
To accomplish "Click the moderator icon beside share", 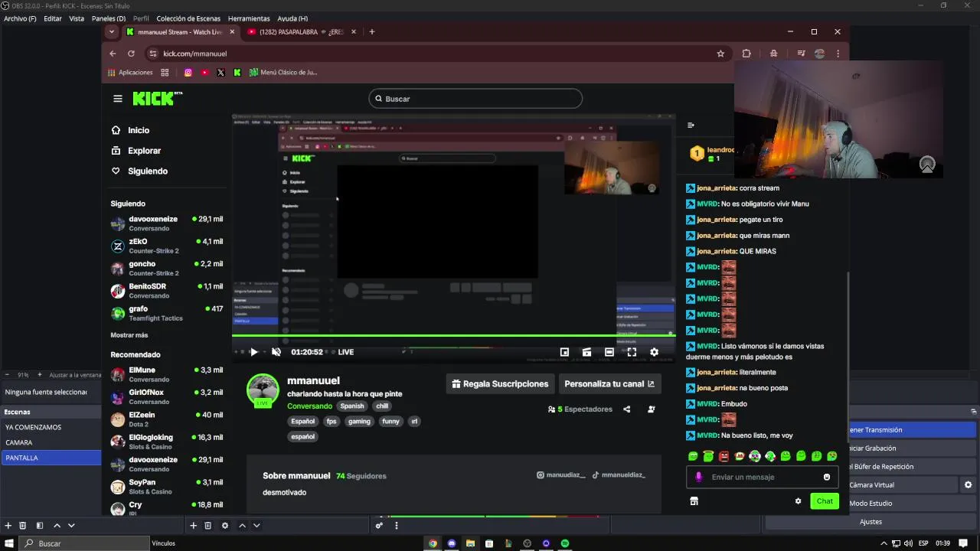I will pyautogui.click(x=652, y=409).
